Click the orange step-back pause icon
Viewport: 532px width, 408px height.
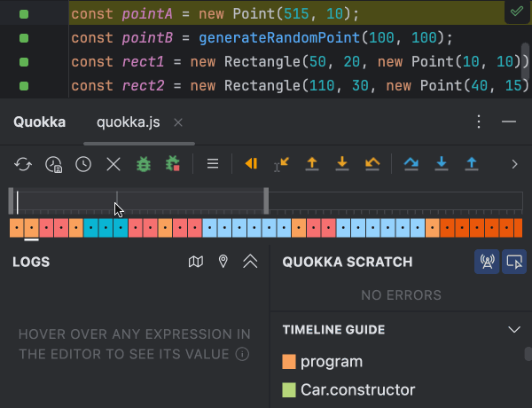tap(252, 163)
